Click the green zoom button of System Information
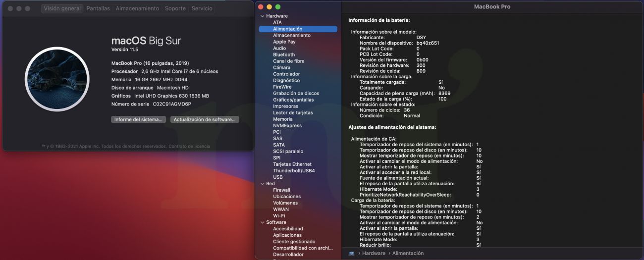The width and height of the screenshot is (644, 260). coord(278,7)
